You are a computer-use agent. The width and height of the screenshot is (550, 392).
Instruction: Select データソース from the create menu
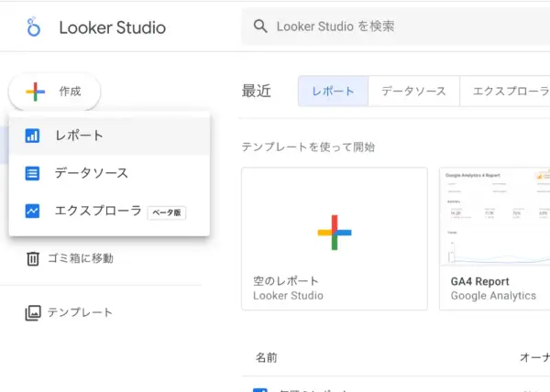click(109, 173)
